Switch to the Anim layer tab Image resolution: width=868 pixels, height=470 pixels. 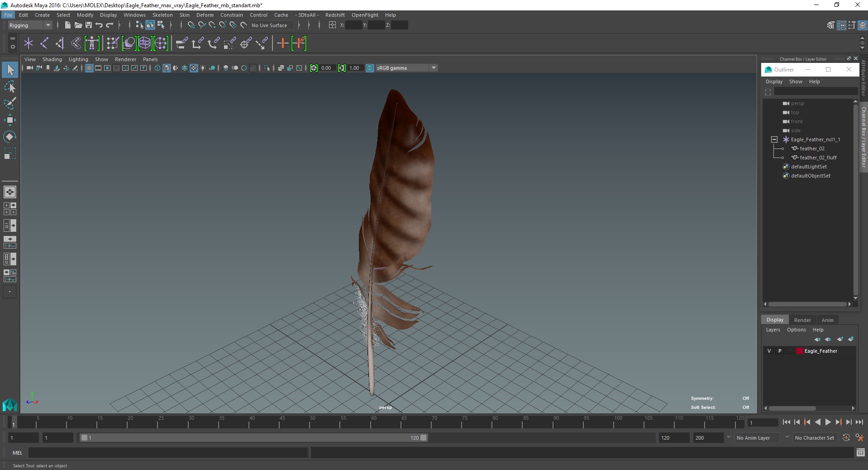pos(827,320)
